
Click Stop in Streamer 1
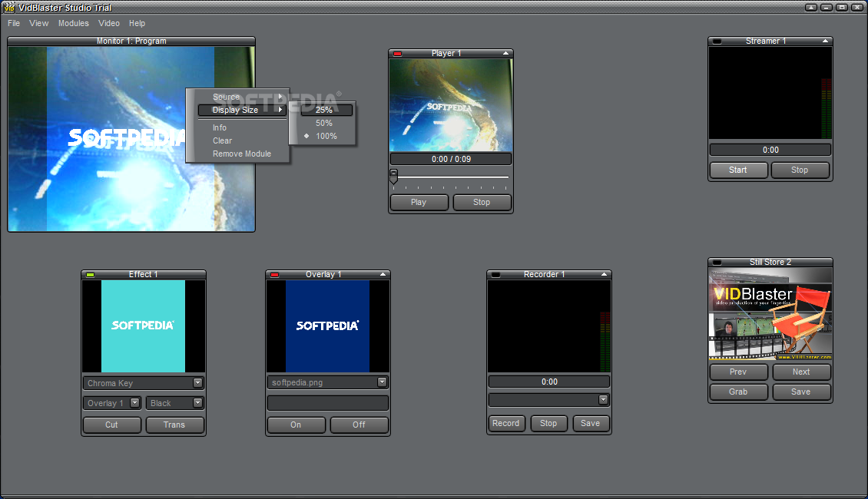800,170
